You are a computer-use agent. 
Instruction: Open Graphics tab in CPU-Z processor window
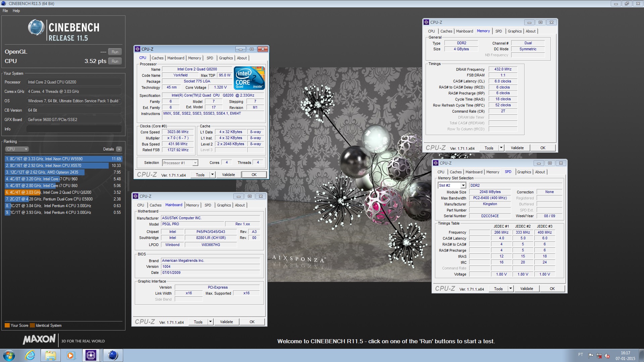pos(226,58)
